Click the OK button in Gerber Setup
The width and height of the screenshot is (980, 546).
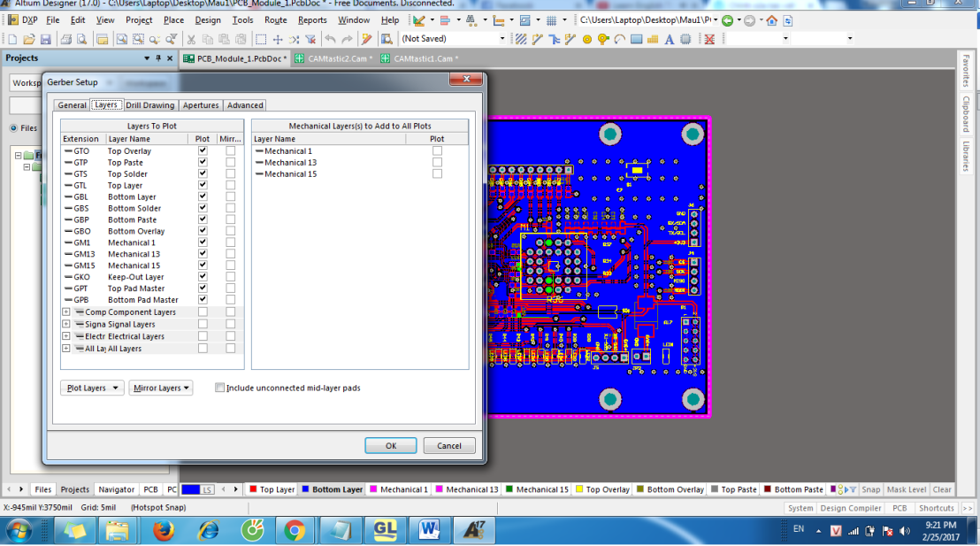tap(390, 445)
